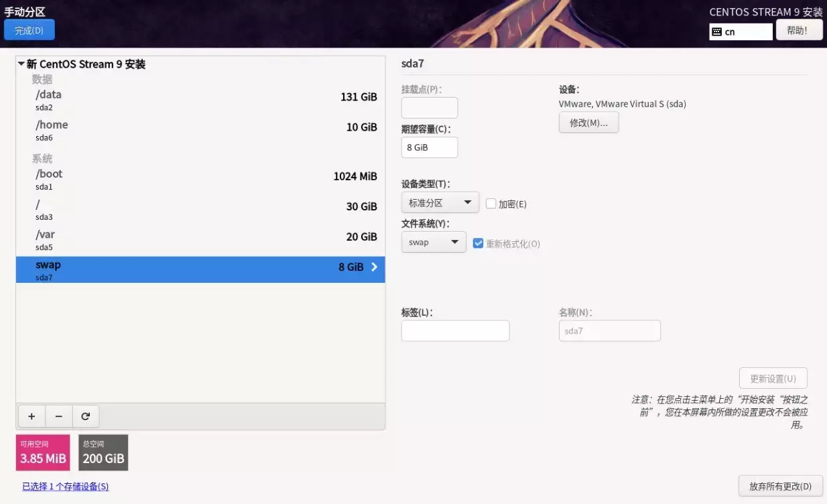The height and width of the screenshot is (504, 827).
Task: Add a new mount point with plus icon
Action: pos(31,416)
